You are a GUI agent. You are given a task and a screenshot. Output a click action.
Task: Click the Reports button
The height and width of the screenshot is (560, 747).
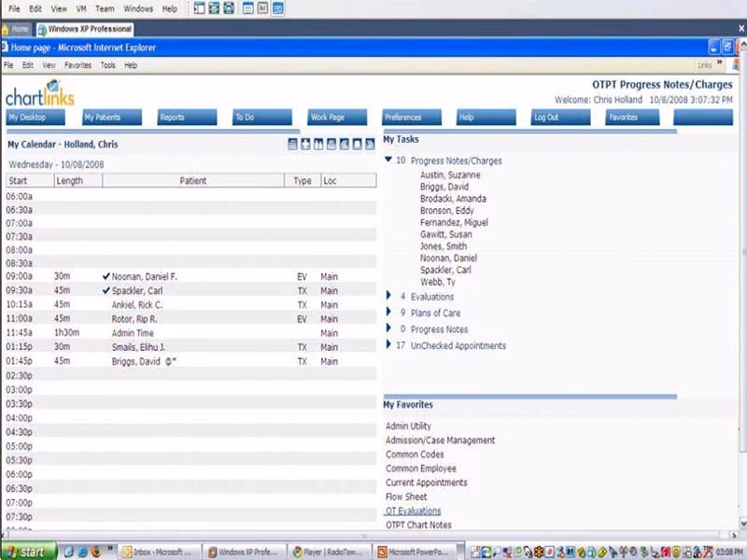[188, 118]
